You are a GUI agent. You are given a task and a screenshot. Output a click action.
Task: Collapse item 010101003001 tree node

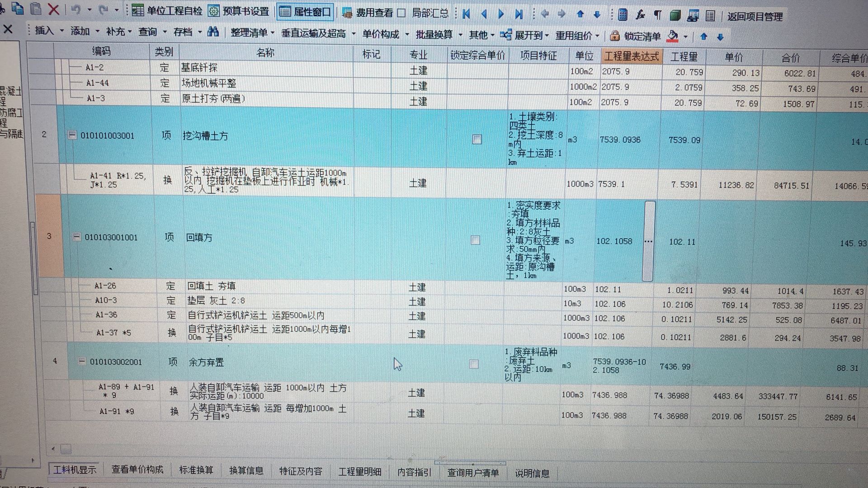tap(72, 135)
